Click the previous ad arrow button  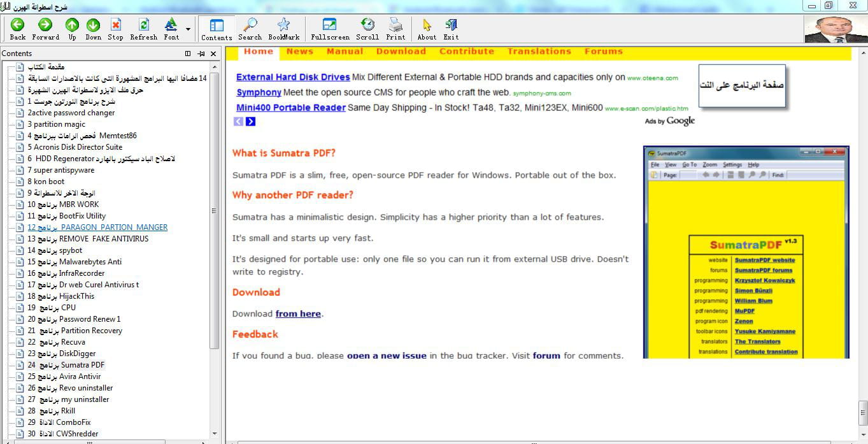click(238, 121)
